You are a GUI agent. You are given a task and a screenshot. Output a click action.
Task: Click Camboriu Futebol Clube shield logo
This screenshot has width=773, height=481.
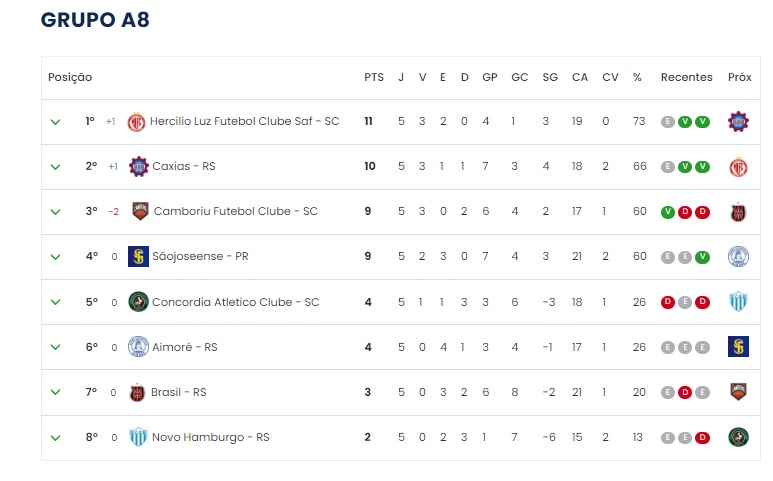point(141,211)
